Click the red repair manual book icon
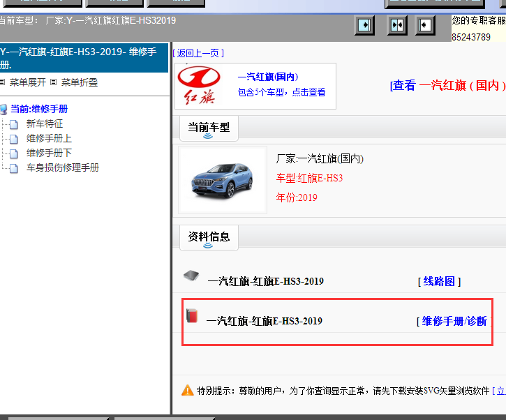 tap(192, 315)
